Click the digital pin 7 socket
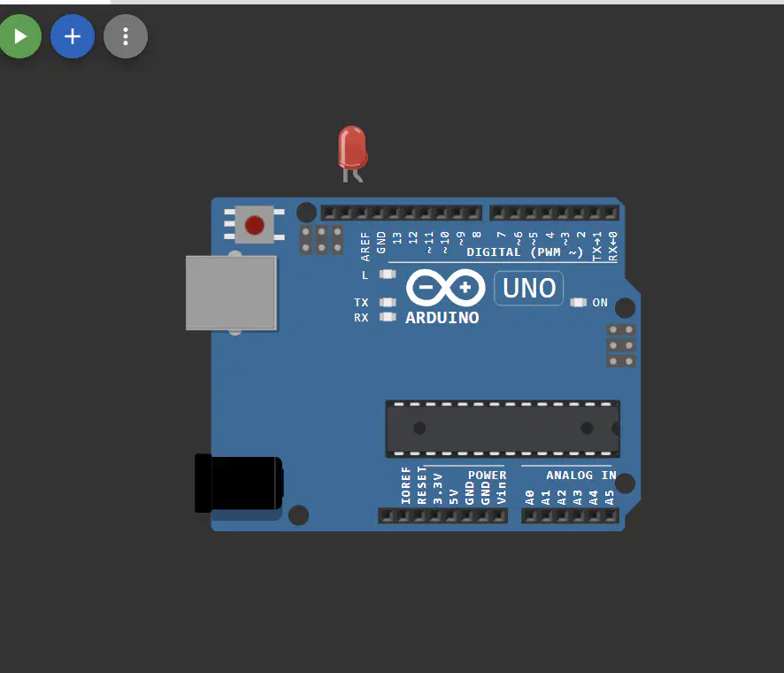Image resolution: width=784 pixels, height=673 pixels. pyautogui.click(x=498, y=213)
